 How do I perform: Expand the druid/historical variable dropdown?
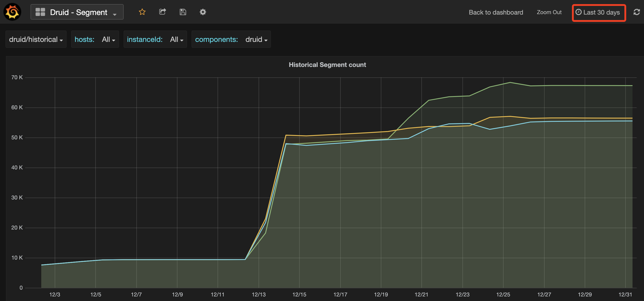pos(36,39)
